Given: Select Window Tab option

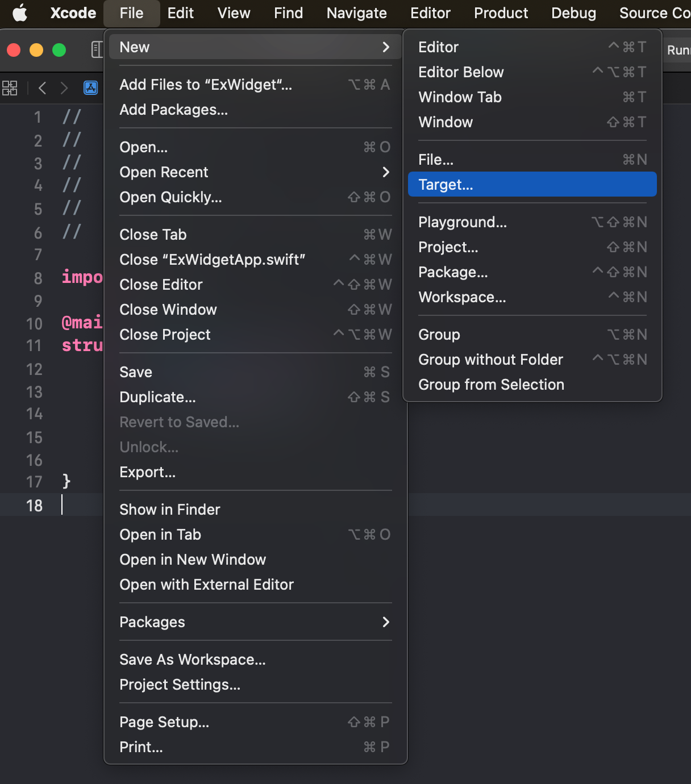Looking at the screenshot, I should [532, 97].
